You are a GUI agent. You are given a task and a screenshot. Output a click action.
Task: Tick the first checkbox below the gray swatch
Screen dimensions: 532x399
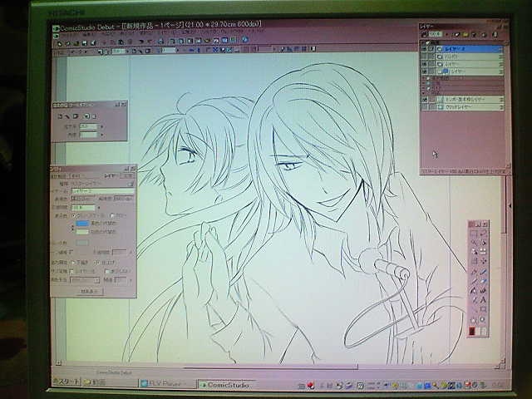click(71, 252)
